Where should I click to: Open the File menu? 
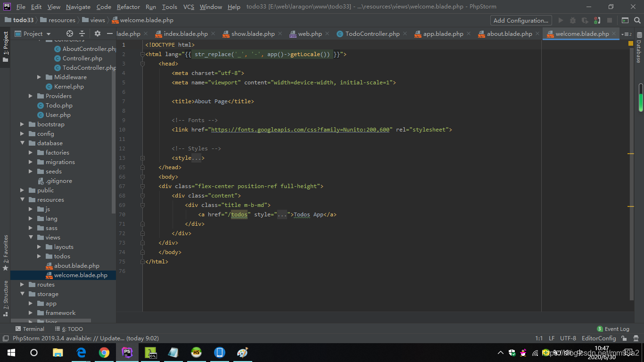[x=21, y=7]
